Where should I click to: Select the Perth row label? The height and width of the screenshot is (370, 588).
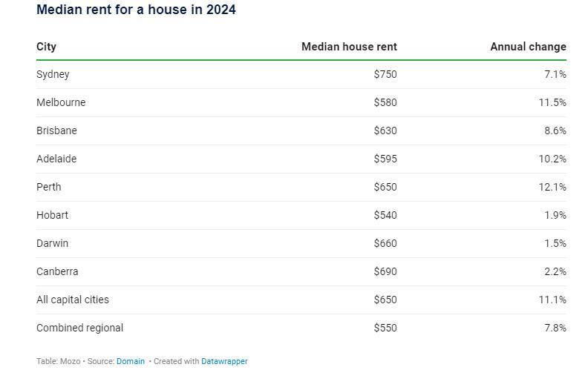(49, 187)
